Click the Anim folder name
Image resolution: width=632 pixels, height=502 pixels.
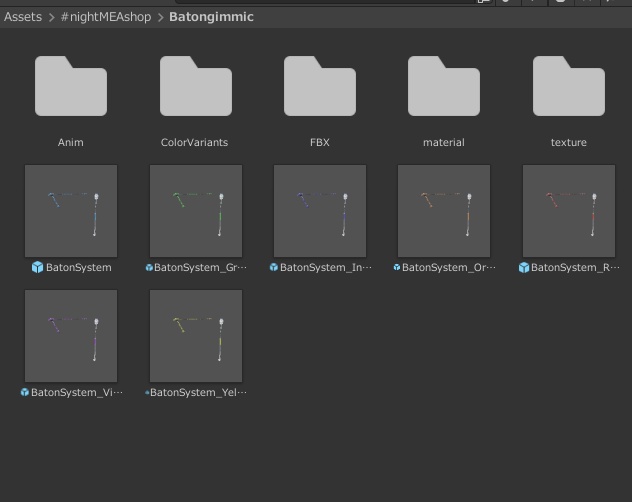pos(71,142)
